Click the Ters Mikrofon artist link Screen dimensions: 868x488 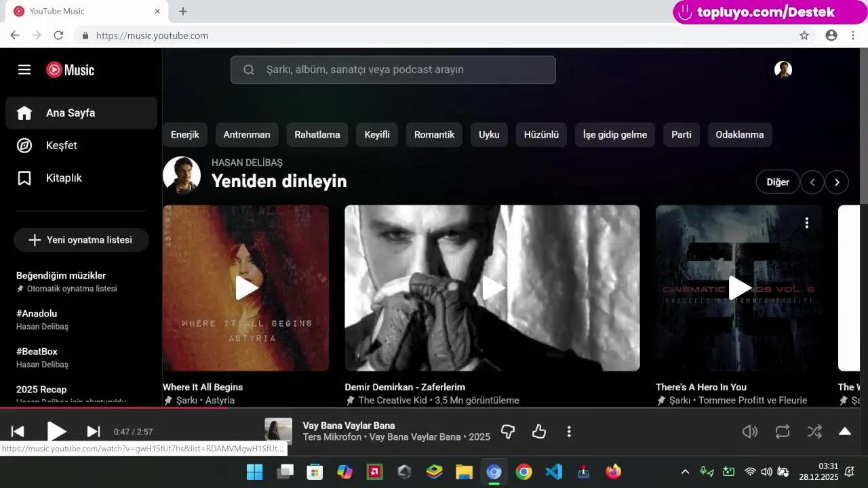pyautogui.click(x=332, y=437)
